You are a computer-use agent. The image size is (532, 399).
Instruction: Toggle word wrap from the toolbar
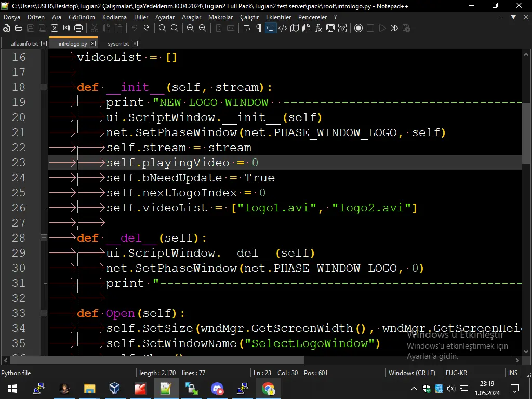pyautogui.click(x=246, y=28)
